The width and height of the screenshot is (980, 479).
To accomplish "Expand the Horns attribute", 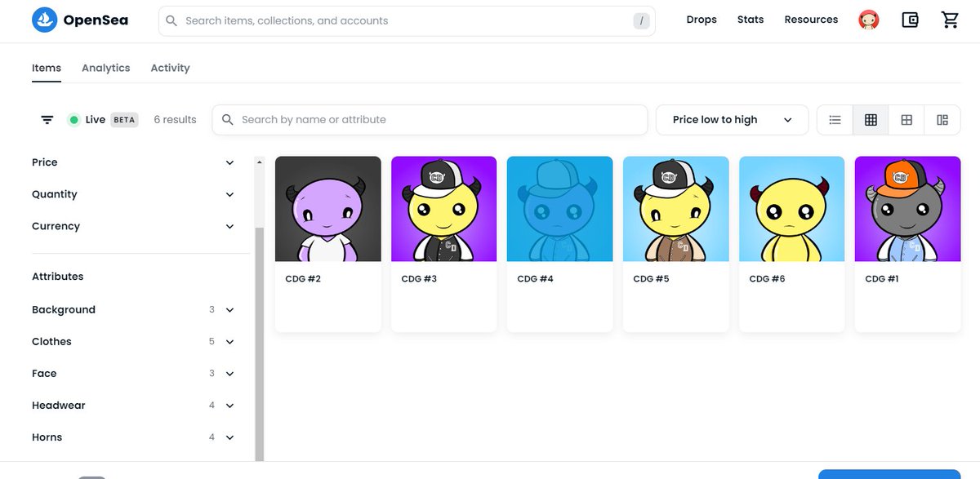I will (133, 437).
